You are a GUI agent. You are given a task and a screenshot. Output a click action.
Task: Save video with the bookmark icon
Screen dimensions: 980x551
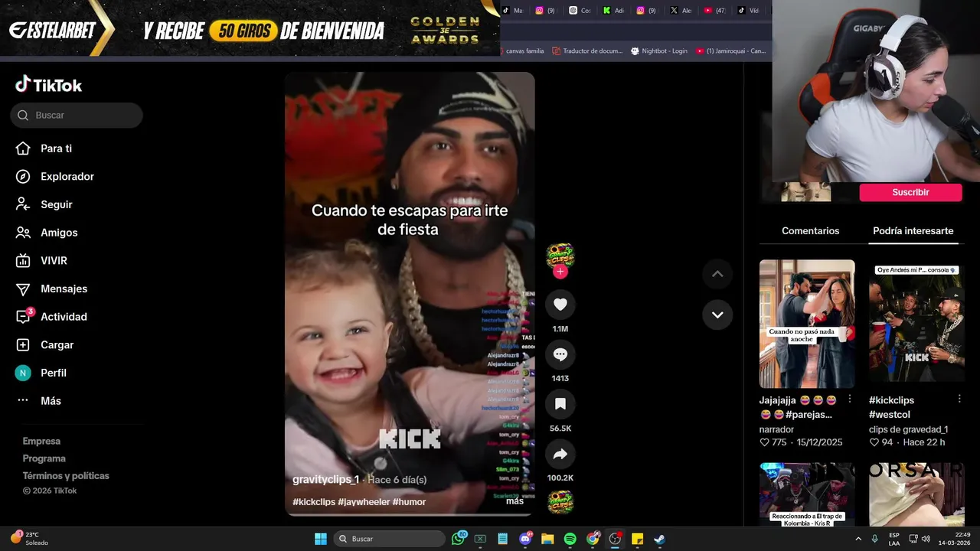pyautogui.click(x=560, y=403)
